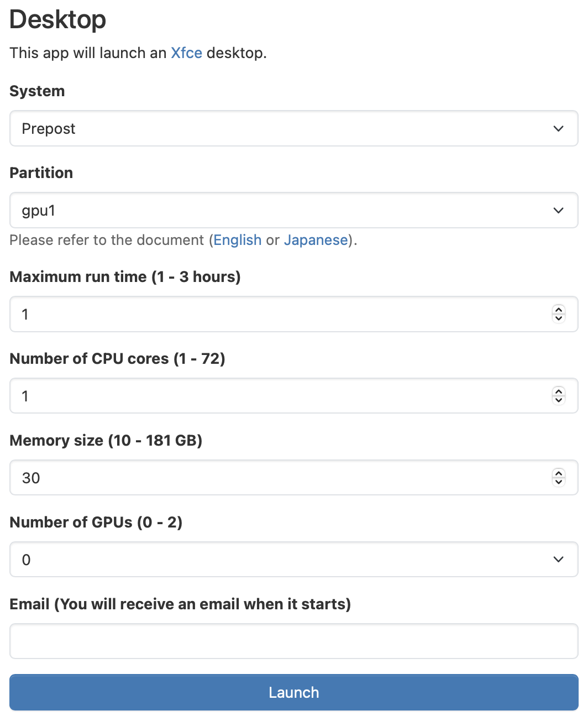Open the Japanese document link
Image resolution: width=588 pixels, height=721 pixels.
[x=316, y=240]
